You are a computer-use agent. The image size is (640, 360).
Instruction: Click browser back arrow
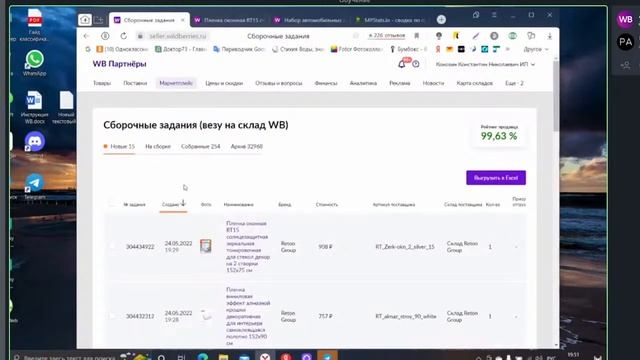click(87, 36)
